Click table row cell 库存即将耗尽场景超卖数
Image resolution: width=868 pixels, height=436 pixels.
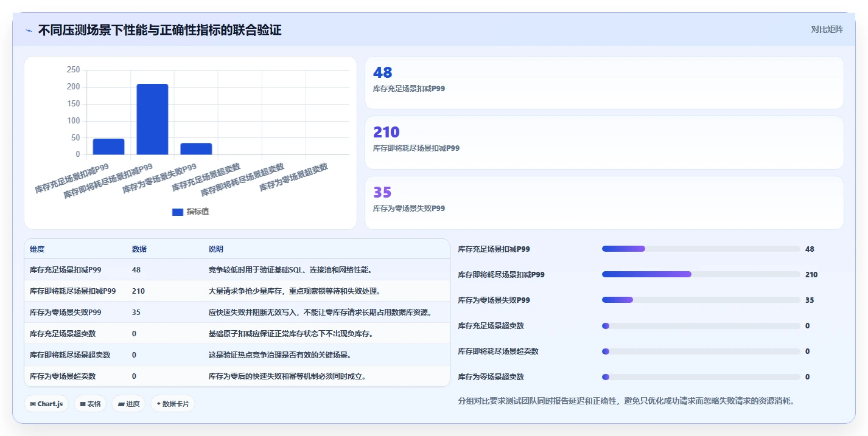(x=70, y=355)
